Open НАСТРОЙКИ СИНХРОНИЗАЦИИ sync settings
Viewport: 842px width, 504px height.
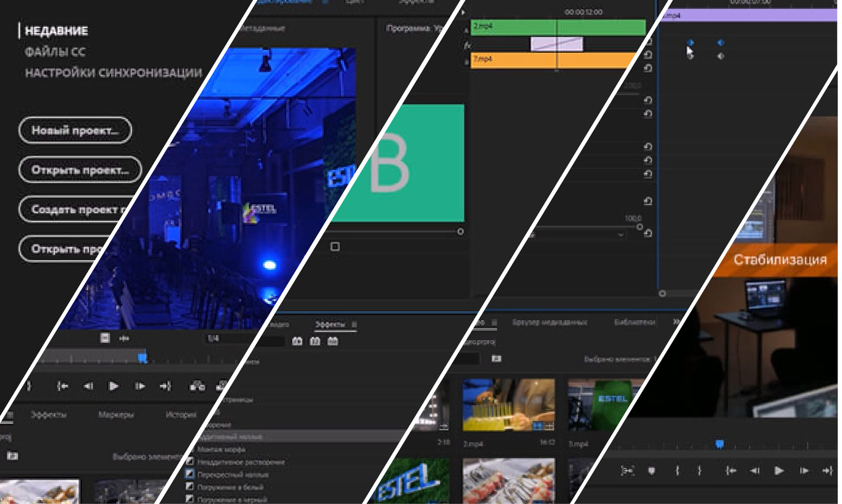tap(114, 73)
